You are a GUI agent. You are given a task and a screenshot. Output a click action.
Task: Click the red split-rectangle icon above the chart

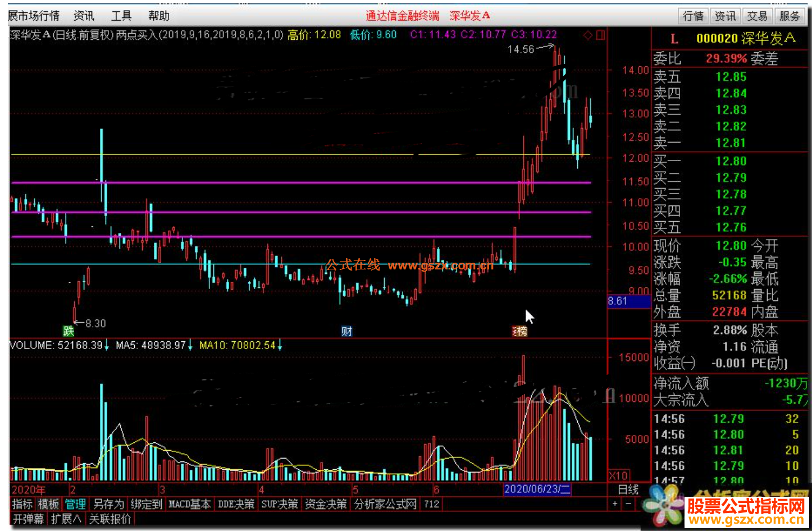[600, 35]
